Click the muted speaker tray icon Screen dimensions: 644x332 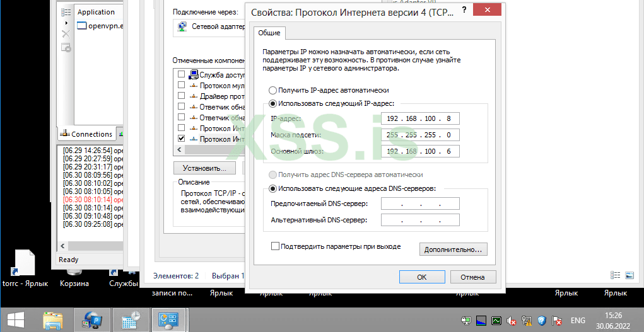point(512,321)
